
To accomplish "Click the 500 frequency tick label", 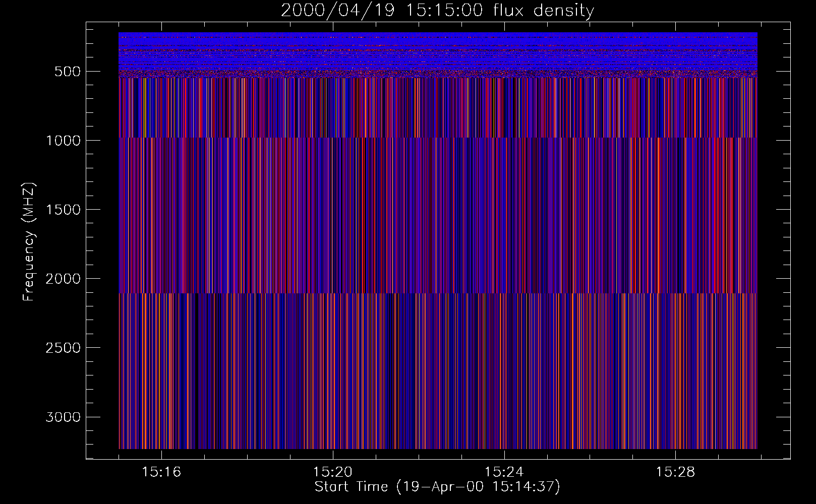I will pyautogui.click(x=68, y=72).
